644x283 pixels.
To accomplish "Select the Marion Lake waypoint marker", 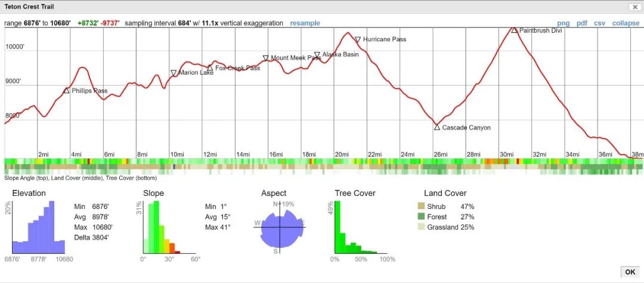I will [x=174, y=73].
